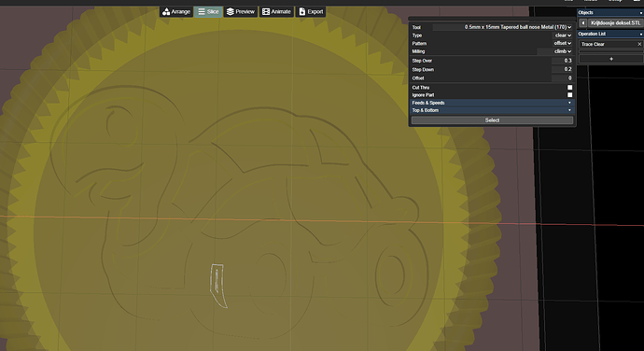The width and height of the screenshot is (644, 351).
Task: Collapse the Objects panel header
Action: coord(610,13)
